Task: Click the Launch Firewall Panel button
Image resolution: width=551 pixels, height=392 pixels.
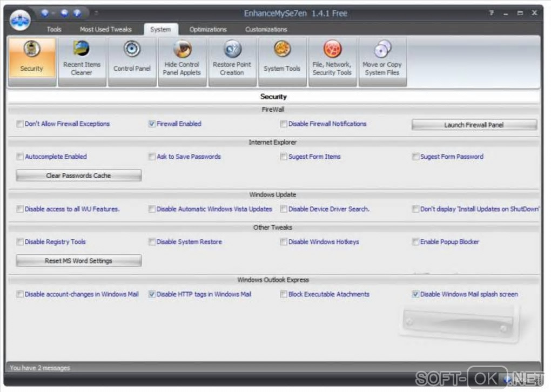Action: pyautogui.click(x=474, y=125)
